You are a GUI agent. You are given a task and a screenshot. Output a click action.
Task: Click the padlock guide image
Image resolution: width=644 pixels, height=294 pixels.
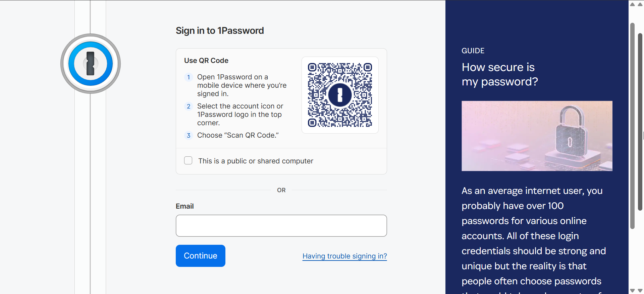(537, 136)
